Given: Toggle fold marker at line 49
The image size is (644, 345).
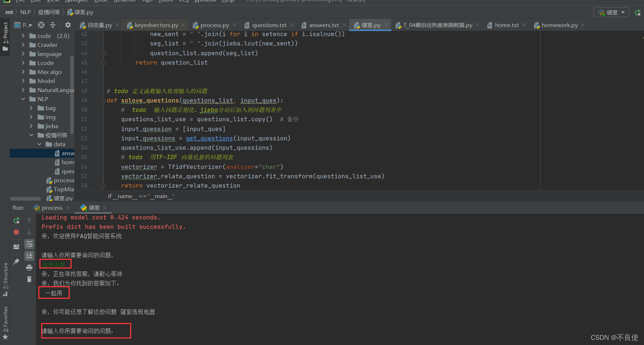Looking at the screenshot, I should click(104, 100).
